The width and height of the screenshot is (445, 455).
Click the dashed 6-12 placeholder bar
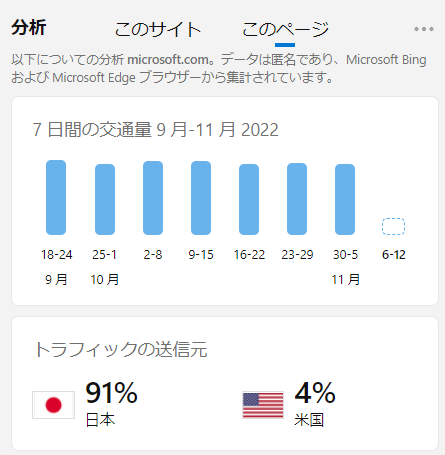393,227
